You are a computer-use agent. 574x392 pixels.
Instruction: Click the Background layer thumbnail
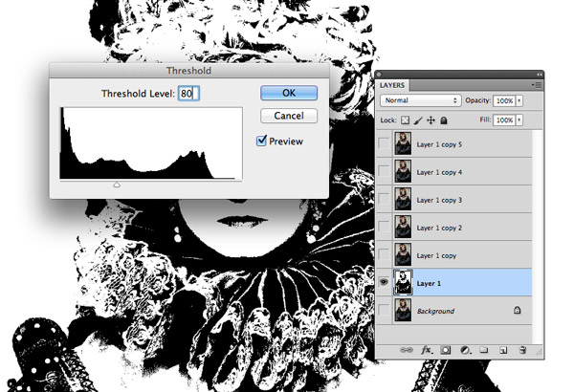coord(403,311)
